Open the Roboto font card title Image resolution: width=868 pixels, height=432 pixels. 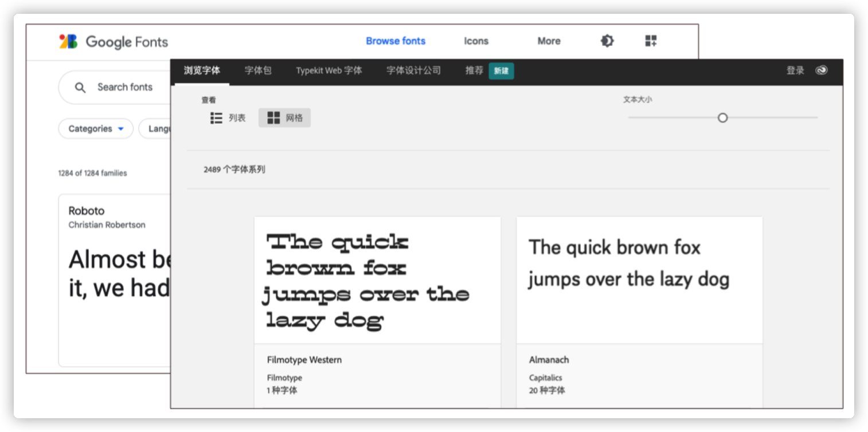click(87, 211)
